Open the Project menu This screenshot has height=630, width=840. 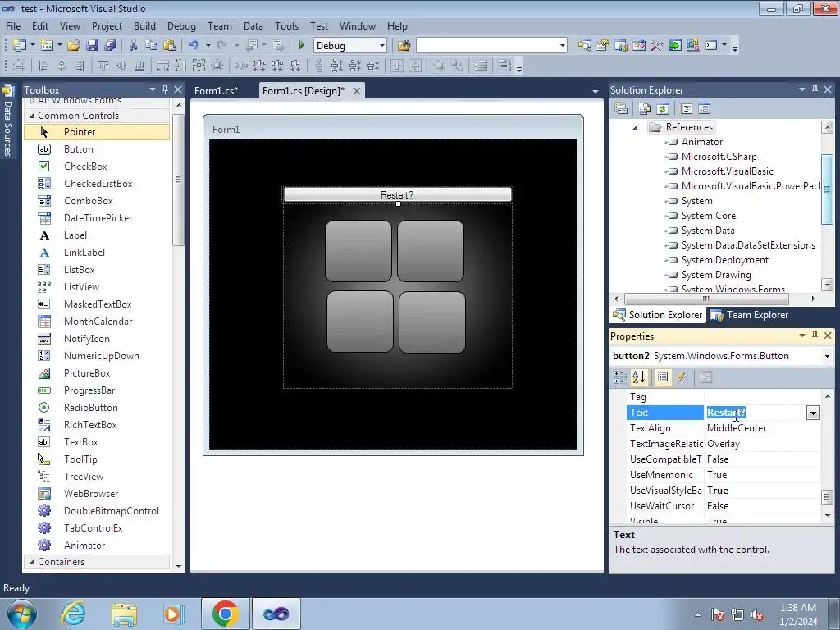pos(107,26)
